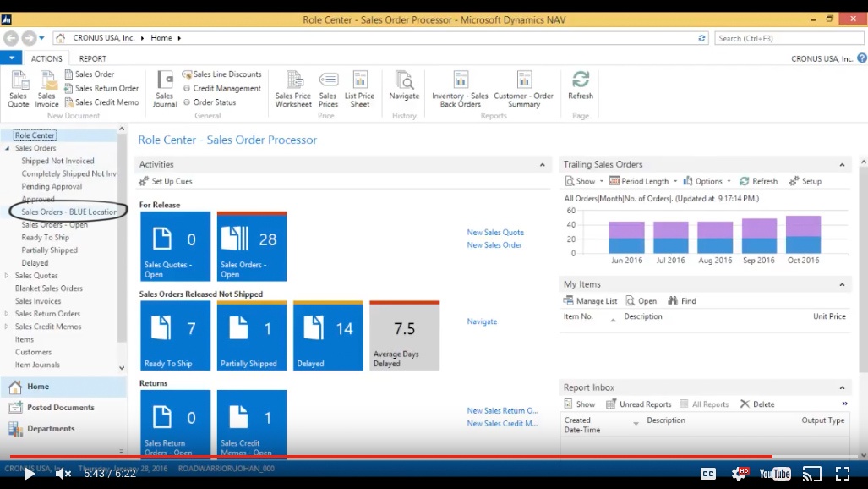Create a new Sales Quote from ribbon
Screen dimensions: 868x489
[x=19, y=89]
